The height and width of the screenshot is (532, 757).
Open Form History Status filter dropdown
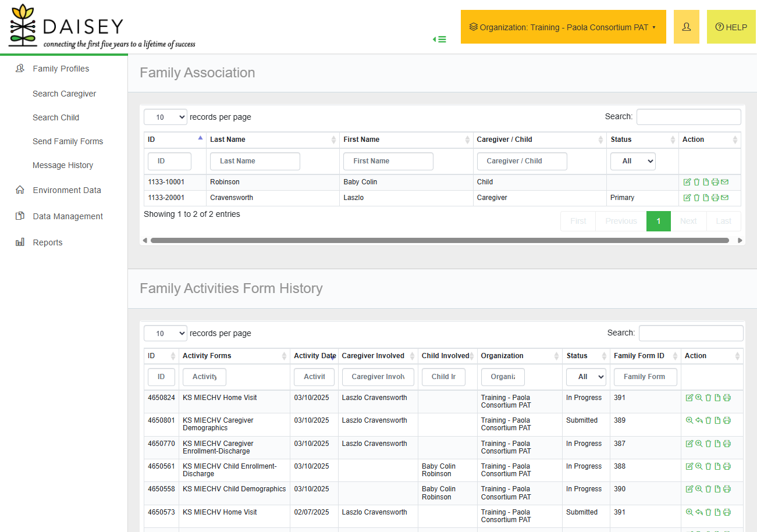pos(586,377)
